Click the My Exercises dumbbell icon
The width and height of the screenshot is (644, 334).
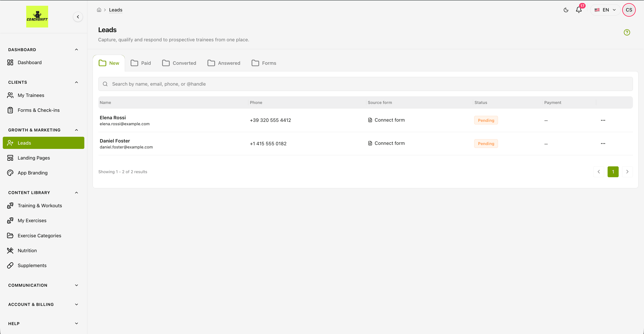click(x=10, y=220)
